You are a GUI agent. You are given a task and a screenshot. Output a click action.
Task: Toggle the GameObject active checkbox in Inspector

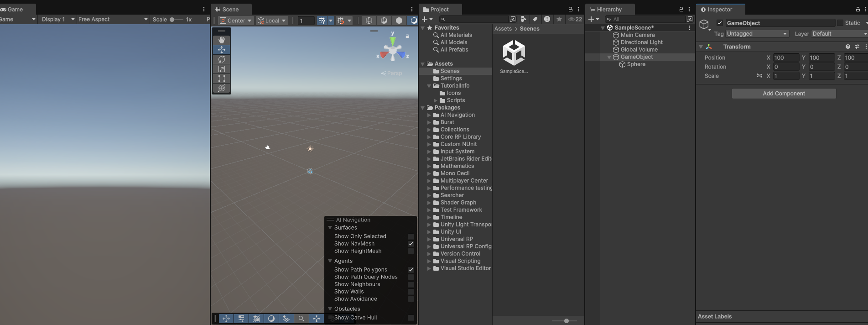tap(720, 23)
